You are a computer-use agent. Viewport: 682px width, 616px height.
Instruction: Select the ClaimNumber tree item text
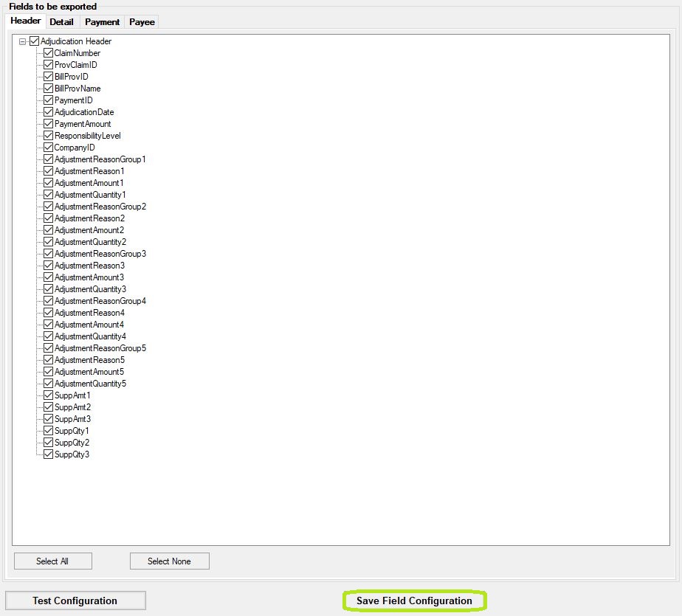[x=77, y=53]
